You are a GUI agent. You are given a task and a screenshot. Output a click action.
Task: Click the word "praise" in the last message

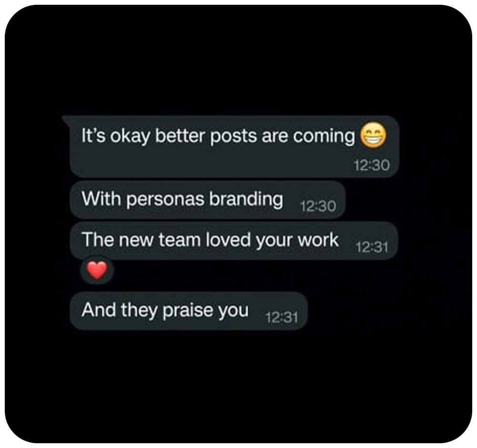[x=187, y=311]
